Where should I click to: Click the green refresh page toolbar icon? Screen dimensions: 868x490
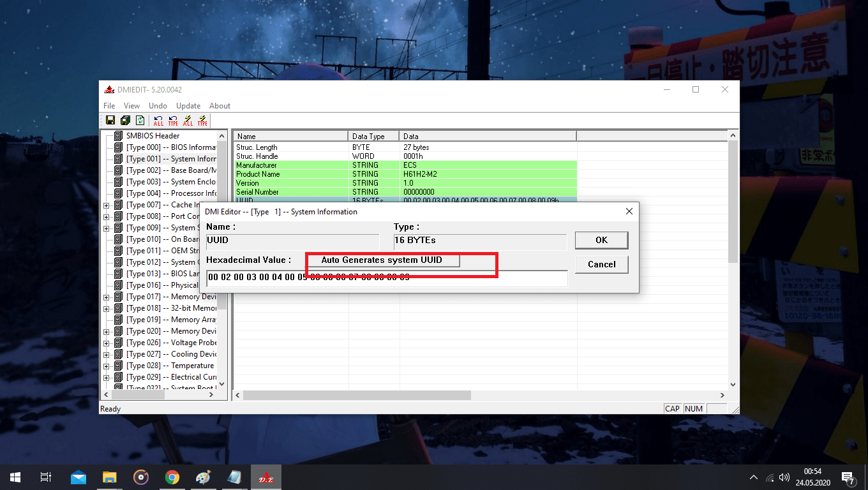tap(140, 121)
